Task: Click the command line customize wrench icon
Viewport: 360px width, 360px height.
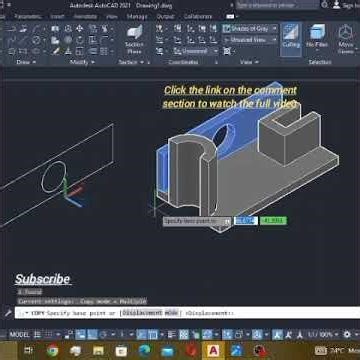Action: (x=7, y=313)
